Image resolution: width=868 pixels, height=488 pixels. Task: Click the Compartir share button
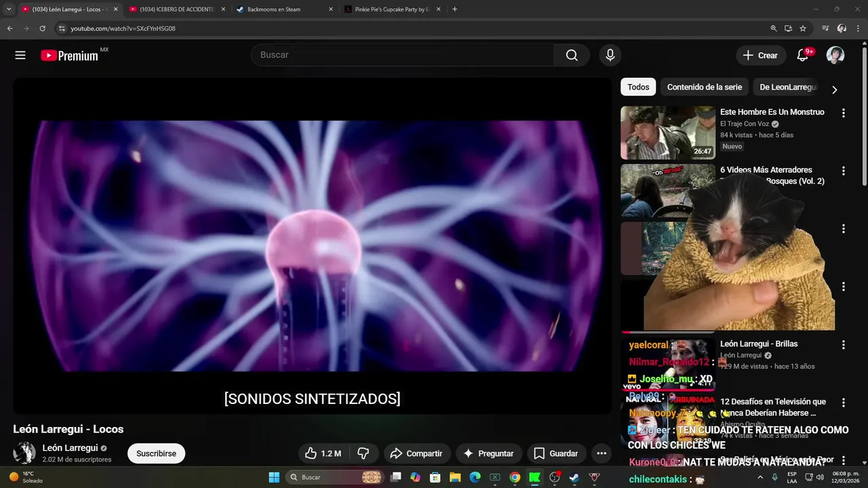pos(417,453)
